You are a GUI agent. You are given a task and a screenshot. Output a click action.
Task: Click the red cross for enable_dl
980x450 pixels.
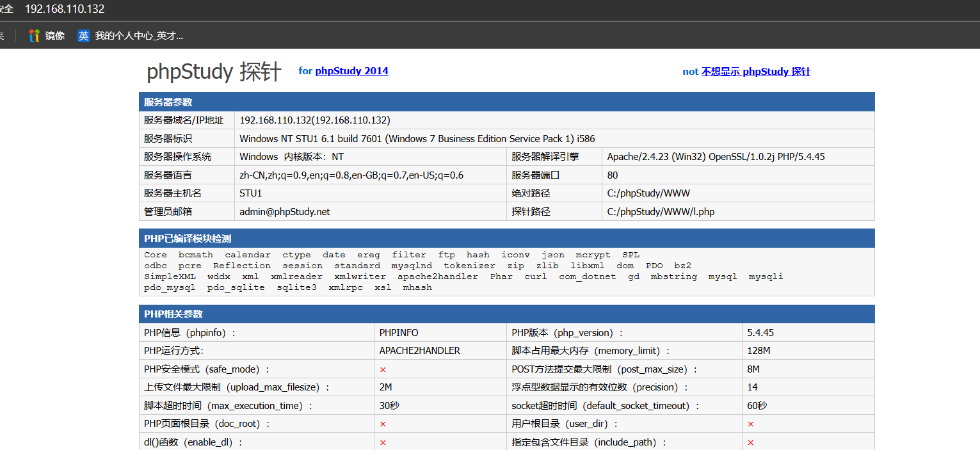pos(383,442)
